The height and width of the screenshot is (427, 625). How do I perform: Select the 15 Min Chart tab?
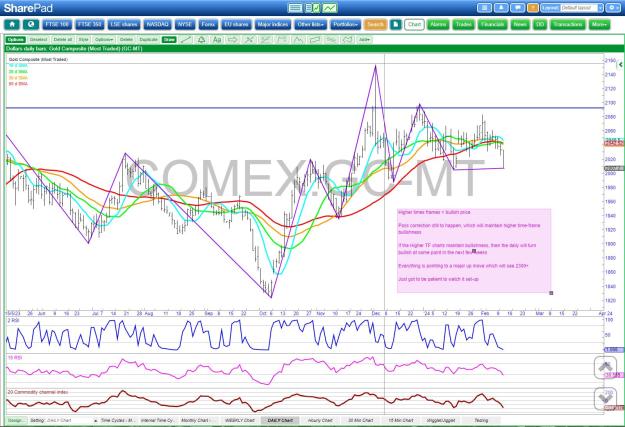(x=401, y=420)
